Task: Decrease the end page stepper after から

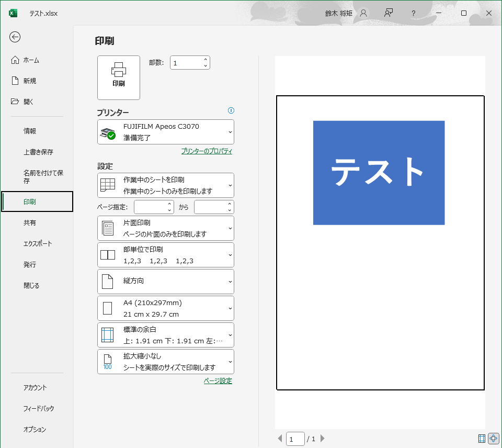Action: [230, 210]
